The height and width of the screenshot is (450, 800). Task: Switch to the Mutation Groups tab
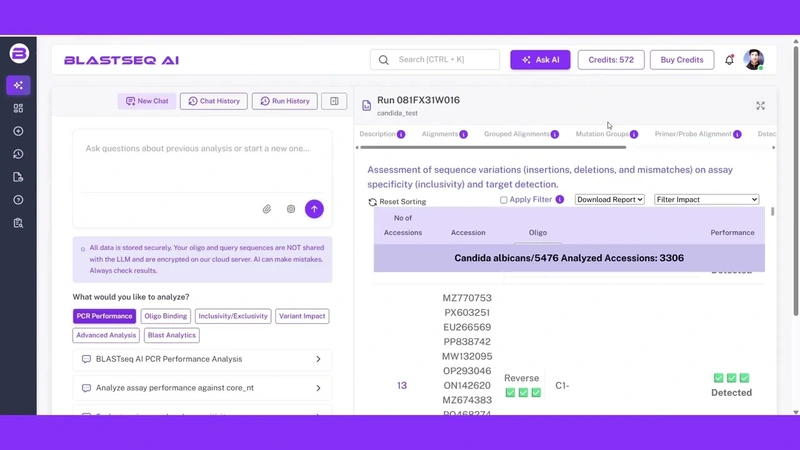[602, 134]
